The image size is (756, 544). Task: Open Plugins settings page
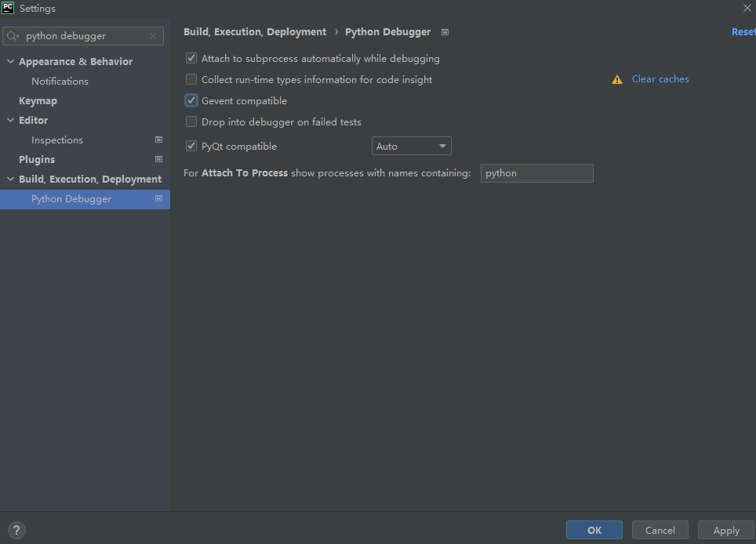point(37,159)
